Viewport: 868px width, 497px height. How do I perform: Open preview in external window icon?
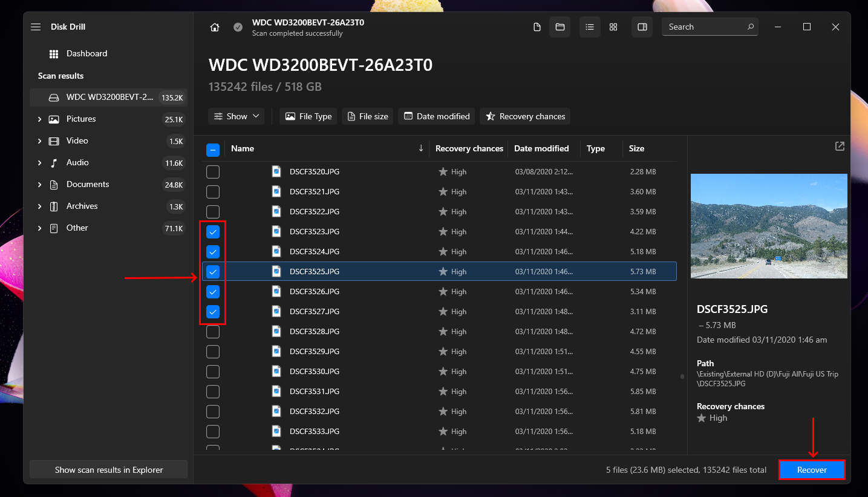(840, 146)
